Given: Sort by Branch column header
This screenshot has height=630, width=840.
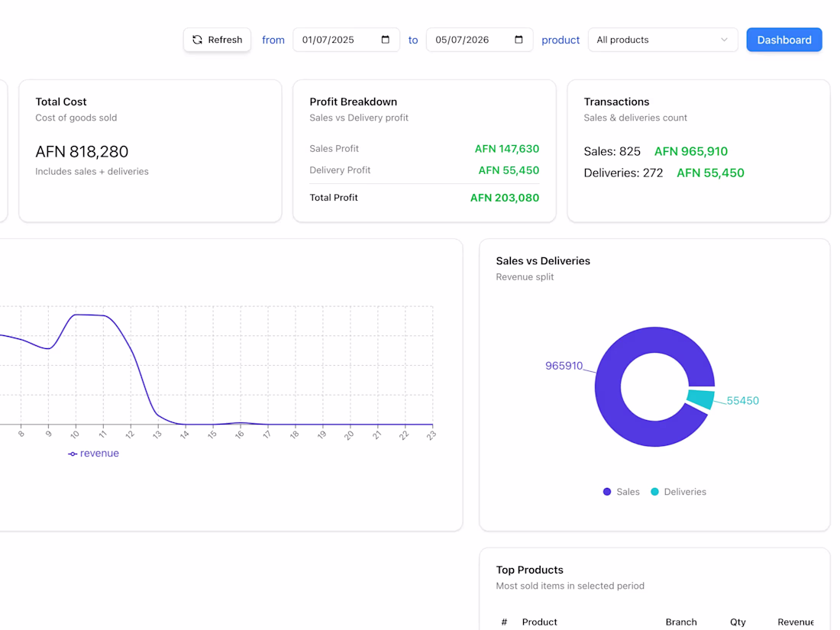Looking at the screenshot, I should coord(681,622).
